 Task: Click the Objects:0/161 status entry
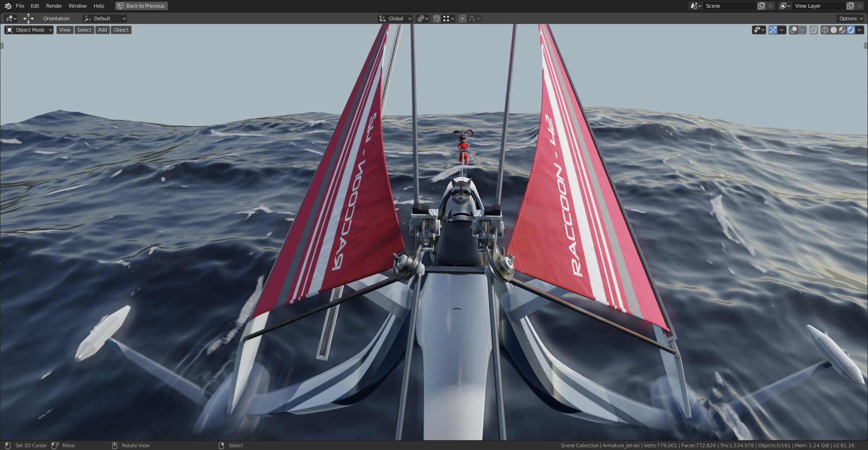coord(774,445)
